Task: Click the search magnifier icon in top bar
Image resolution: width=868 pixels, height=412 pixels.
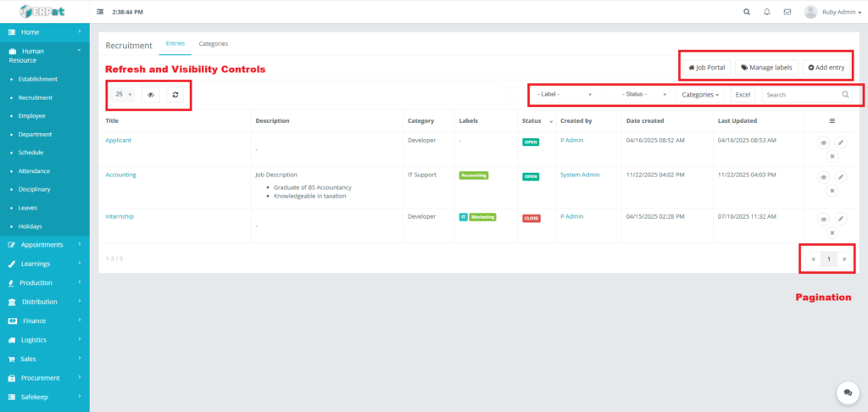Action: tap(746, 12)
